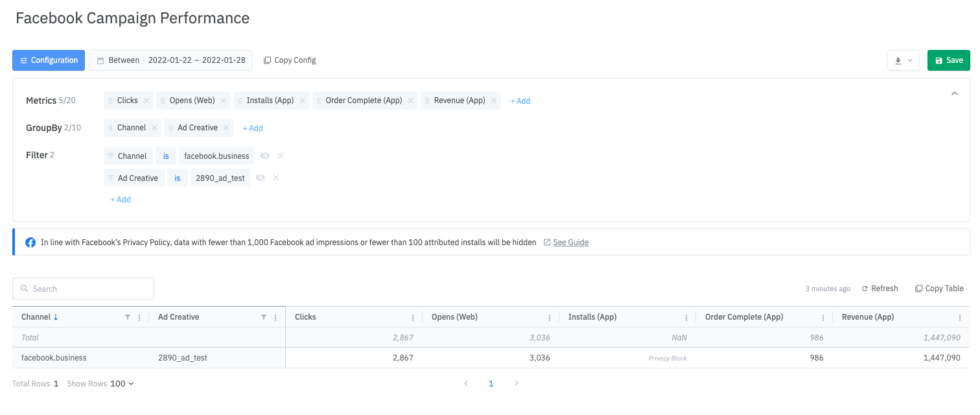Select the 1,447,090 revenue row value
Viewport: 980px width, 415px height.
click(942, 358)
